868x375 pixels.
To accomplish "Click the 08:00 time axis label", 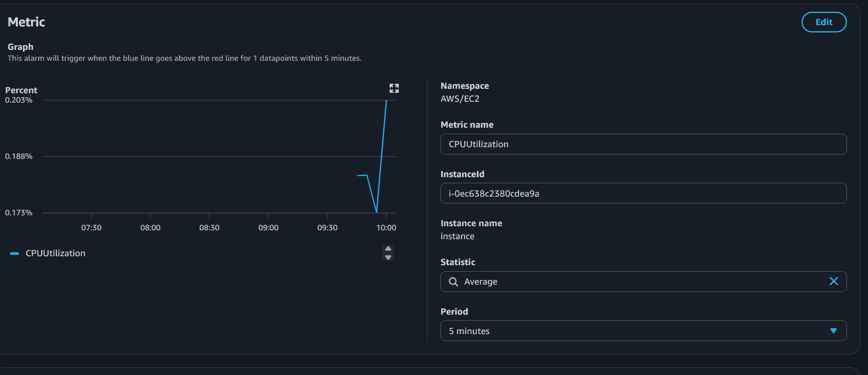I will pyautogui.click(x=150, y=228).
